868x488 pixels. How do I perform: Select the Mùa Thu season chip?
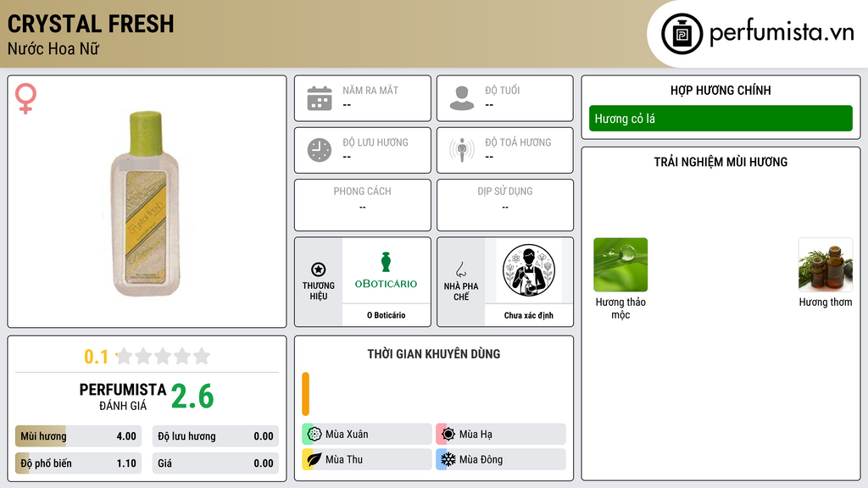(x=367, y=459)
